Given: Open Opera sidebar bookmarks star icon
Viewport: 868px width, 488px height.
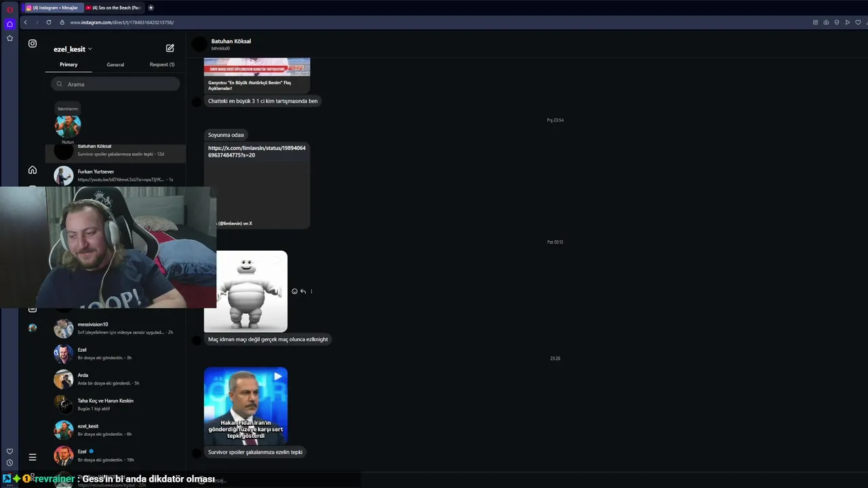Looking at the screenshot, I should coord(9,39).
